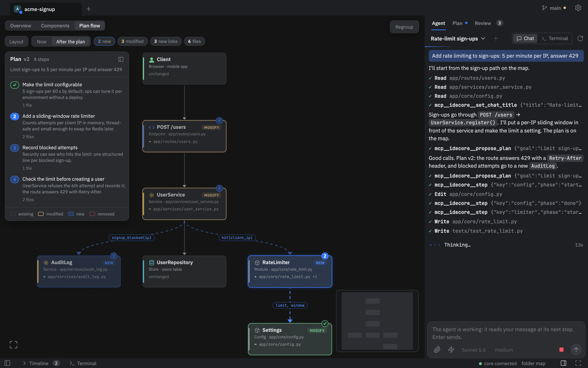Click the attach file paperclip icon
588x368 pixels.
pyautogui.click(x=437, y=350)
